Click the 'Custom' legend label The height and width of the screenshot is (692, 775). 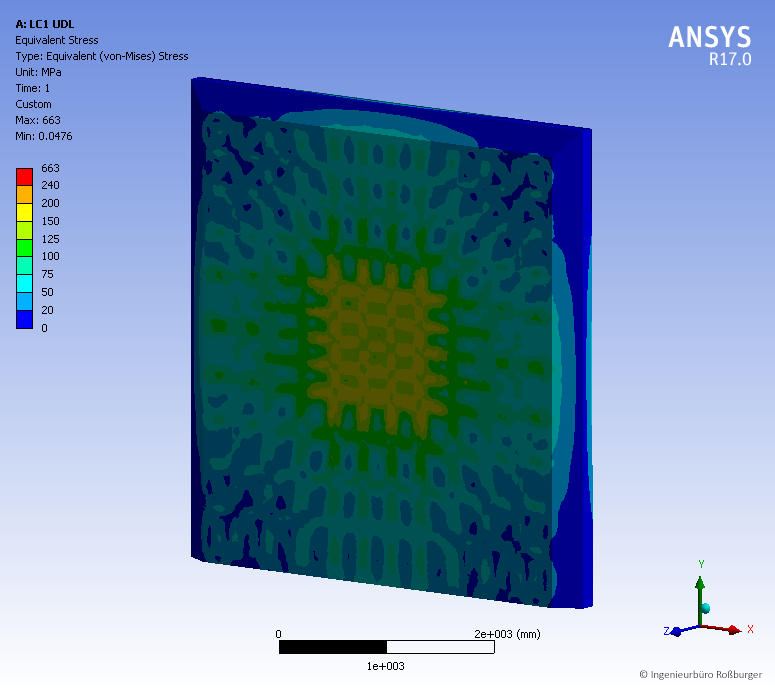[x=34, y=104]
